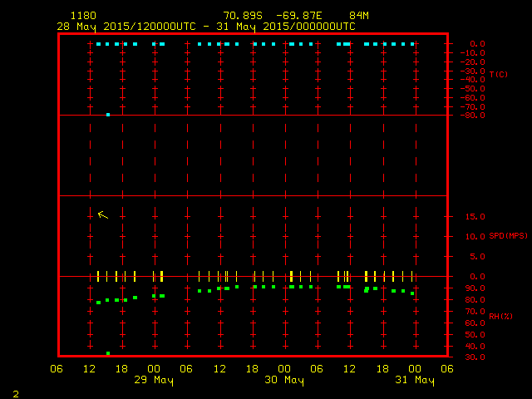Click the number 2 in bottom-left corner

click(16, 394)
